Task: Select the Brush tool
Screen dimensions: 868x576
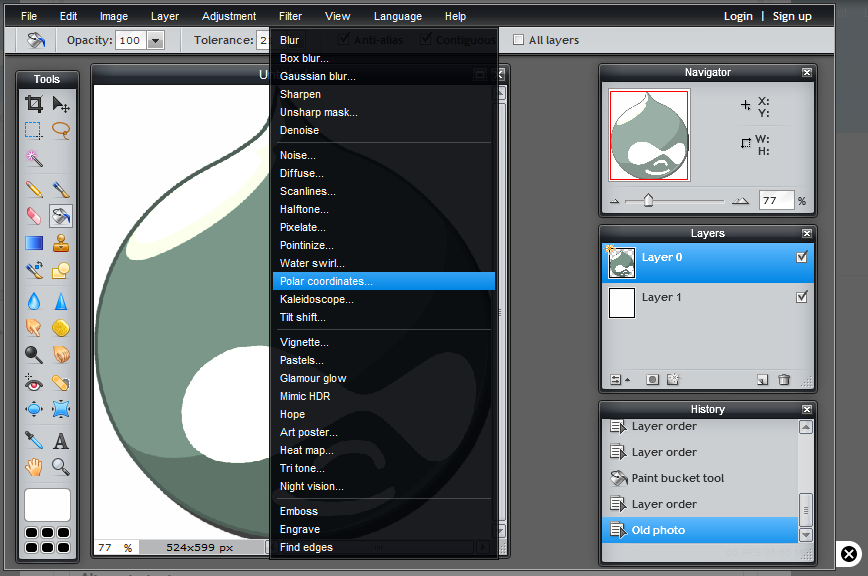Action: pos(61,189)
